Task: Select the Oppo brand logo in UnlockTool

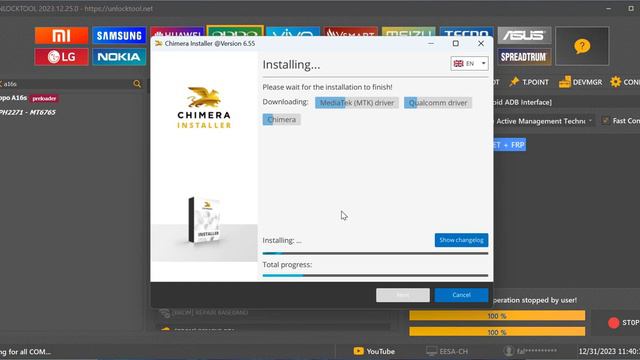Action: (x=235, y=31)
